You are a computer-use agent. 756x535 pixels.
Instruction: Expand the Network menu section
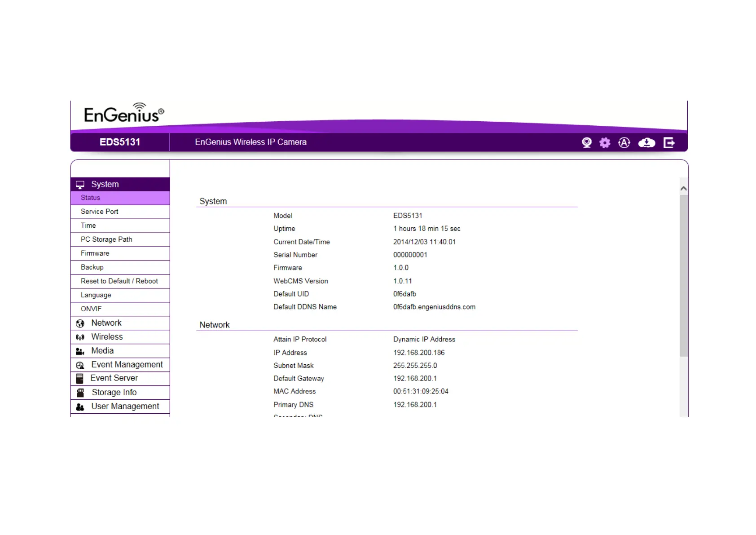(x=120, y=323)
